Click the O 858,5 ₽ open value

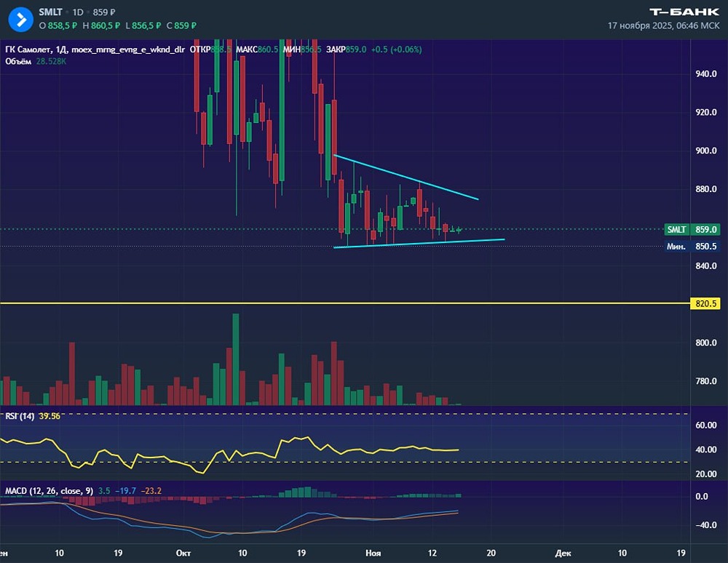[x=58, y=25]
